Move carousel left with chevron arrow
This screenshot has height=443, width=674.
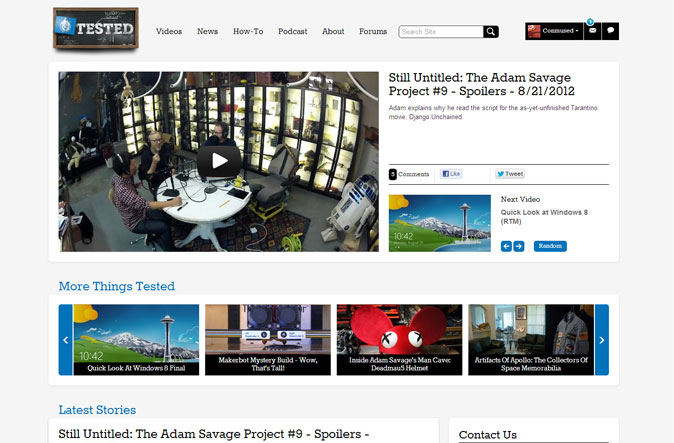(66, 340)
